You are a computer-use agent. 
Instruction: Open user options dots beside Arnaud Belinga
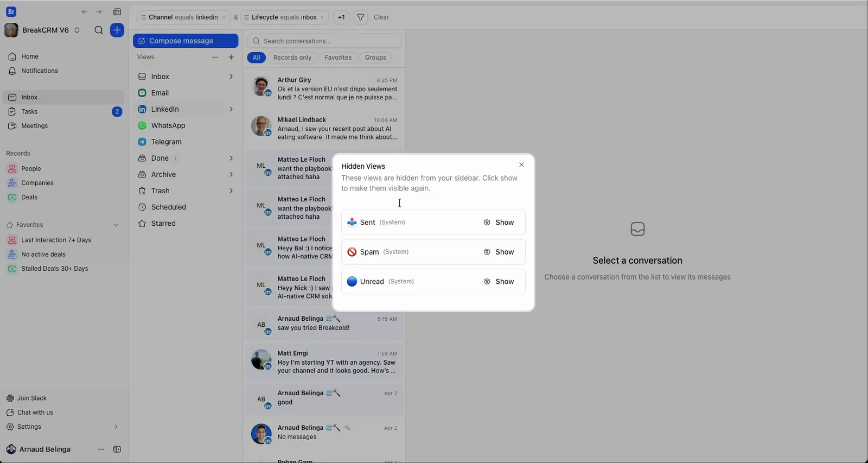100,449
